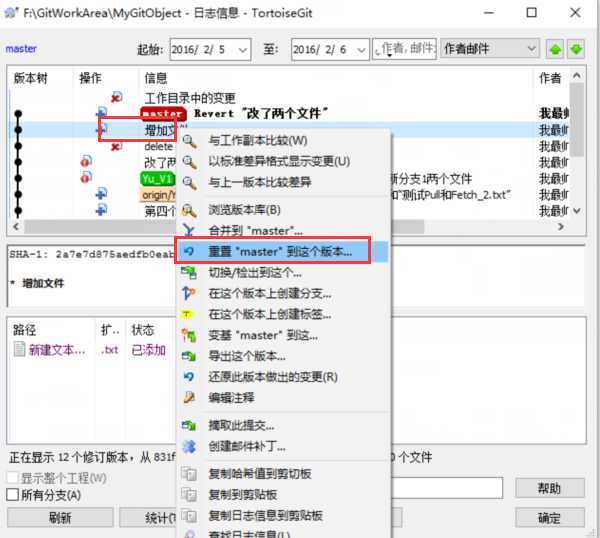Viewport: 600px width, 538px height.
Task: Click the revert icon beside 还原此版本做出的变更(R)
Action: point(189,377)
